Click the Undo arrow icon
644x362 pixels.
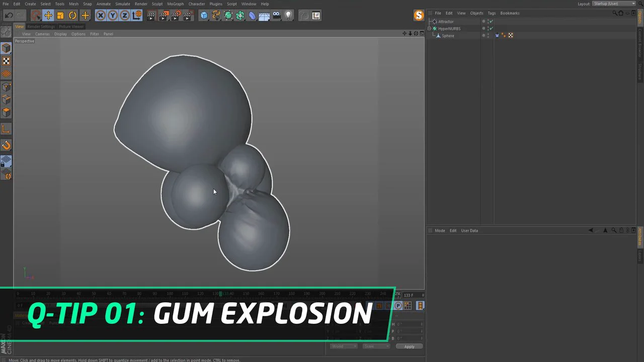pyautogui.click(x=9, y=16)
